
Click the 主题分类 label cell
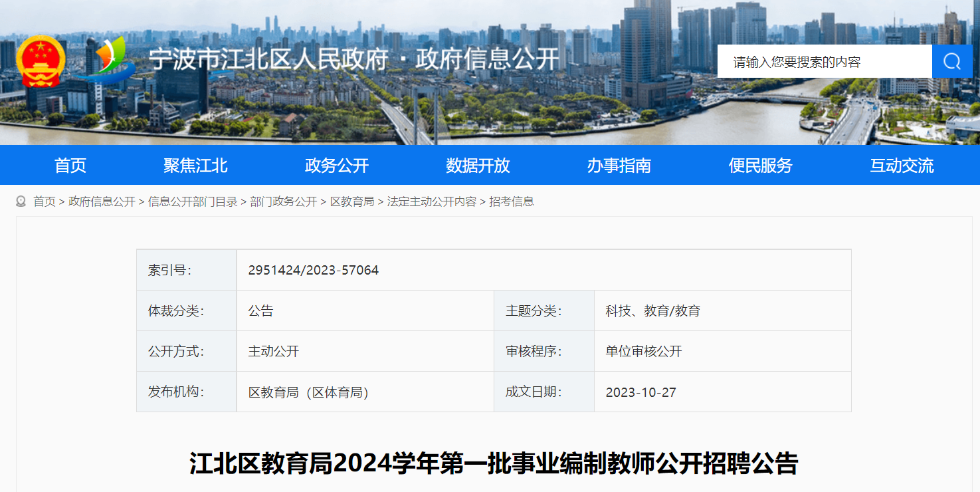(x=544, y=310)
